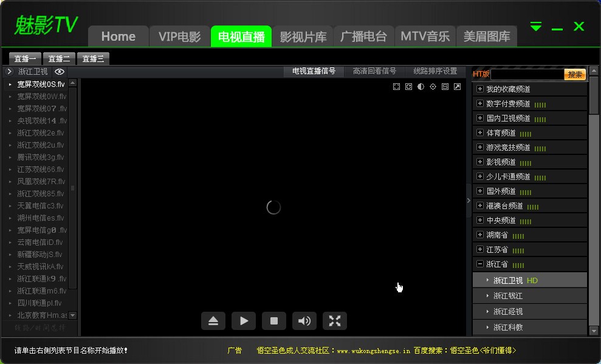Click the crosshair centering icon above the video

pos(433,86)
